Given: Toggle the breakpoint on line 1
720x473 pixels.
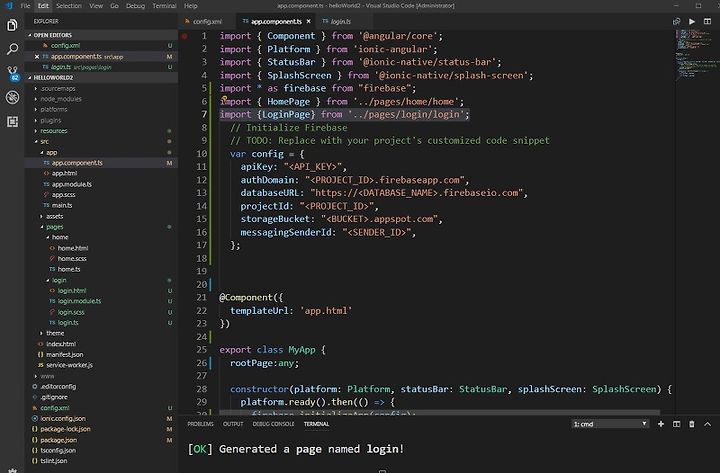Looking at the screenshot, I should point(184,36).
